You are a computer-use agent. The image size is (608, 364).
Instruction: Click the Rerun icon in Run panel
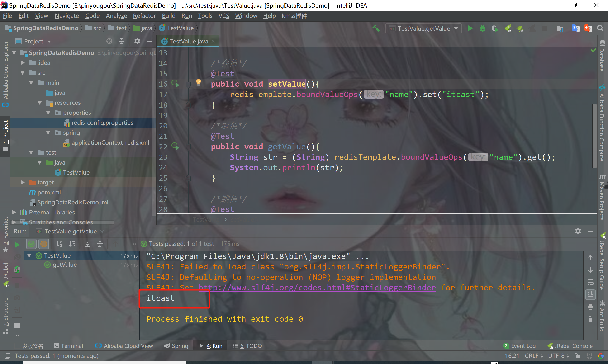point(17,245)
